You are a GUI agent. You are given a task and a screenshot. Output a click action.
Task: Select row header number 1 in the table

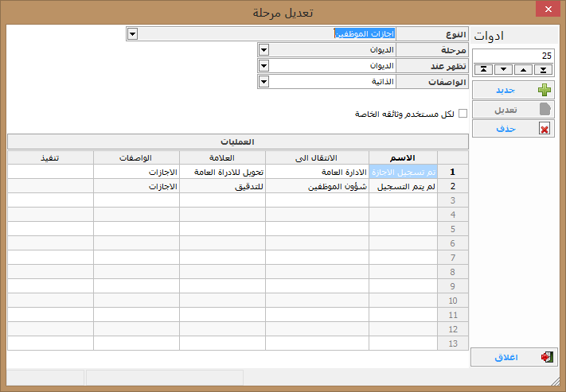click(452, 172)
